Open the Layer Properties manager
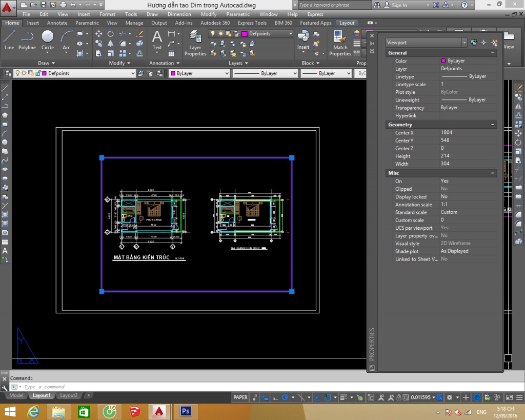Viewport: 525px width, 420px height. coord(195,43)
